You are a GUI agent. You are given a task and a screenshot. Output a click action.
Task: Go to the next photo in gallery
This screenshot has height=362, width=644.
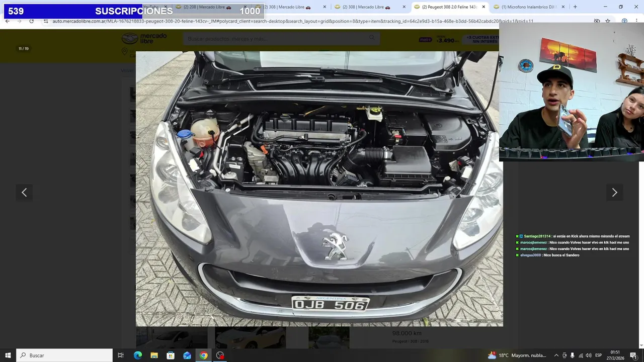coord(614,193)
